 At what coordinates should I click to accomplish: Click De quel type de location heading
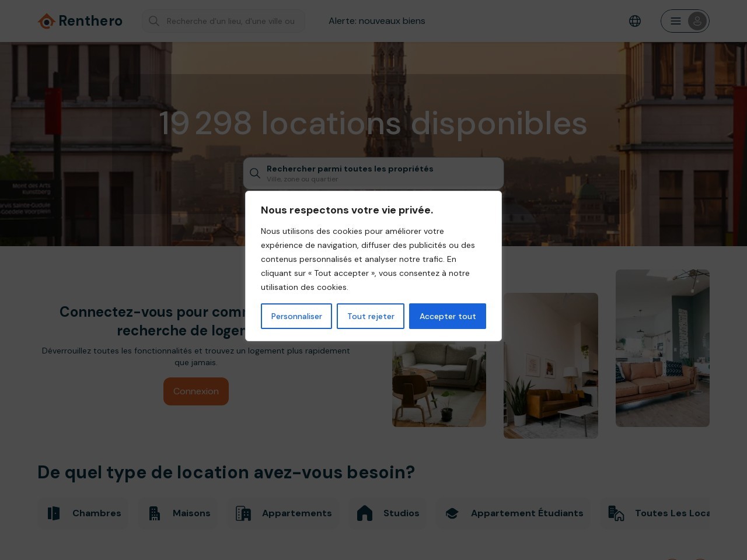pyautogui.click(x=226, y=472)
